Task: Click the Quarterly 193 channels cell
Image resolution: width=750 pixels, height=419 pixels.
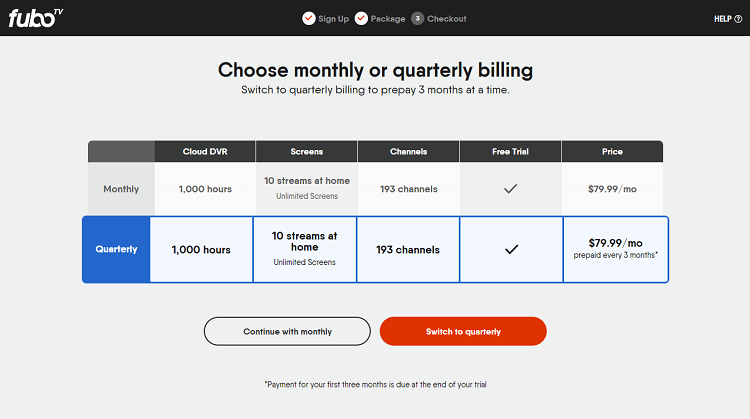Action: tap(408, 249)
